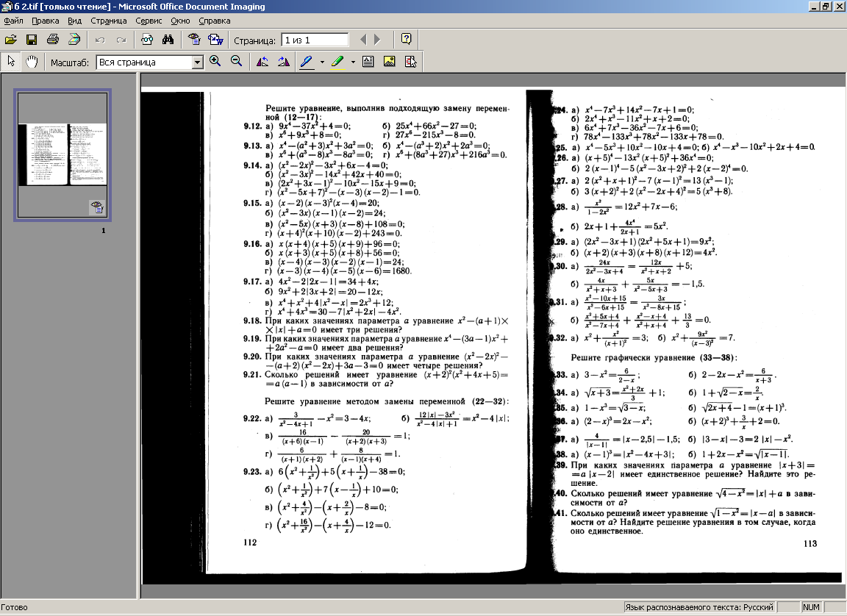Click the NUM indicator in the status bar
This screenshot has width=847, height=616.
tap(811, 607)
